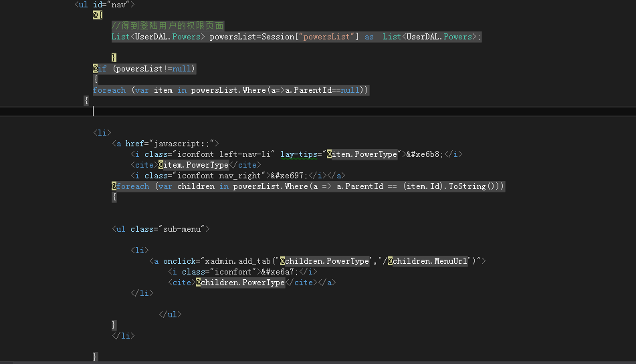Click the &#xe6b8; icon entity code
The width and height of the screenshot is (636, 364).
click(425, 154)
